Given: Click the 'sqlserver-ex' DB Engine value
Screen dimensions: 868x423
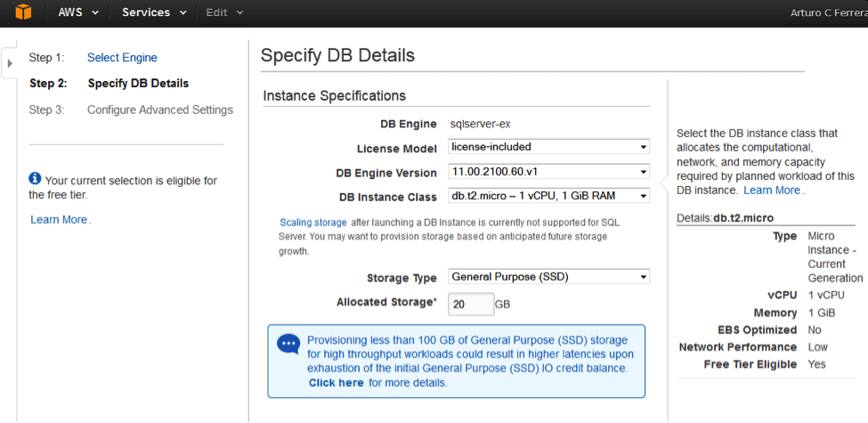Looking at the screenshot, I should (x=481, y=124).
